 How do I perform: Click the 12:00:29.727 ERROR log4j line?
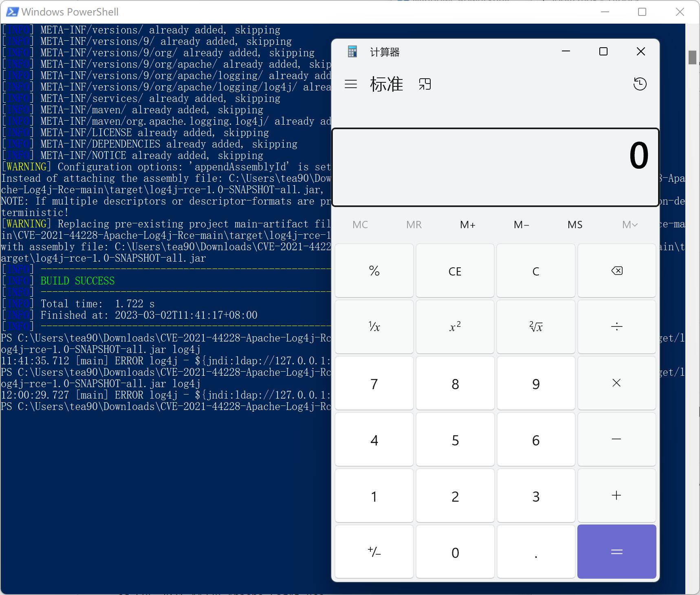(x=165, y=395)
